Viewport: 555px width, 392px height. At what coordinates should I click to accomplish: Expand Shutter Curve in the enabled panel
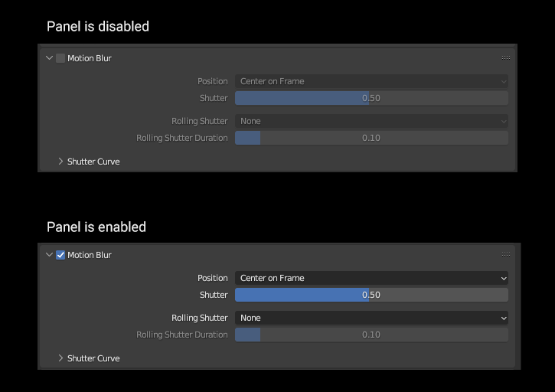[x=61, y=358]
